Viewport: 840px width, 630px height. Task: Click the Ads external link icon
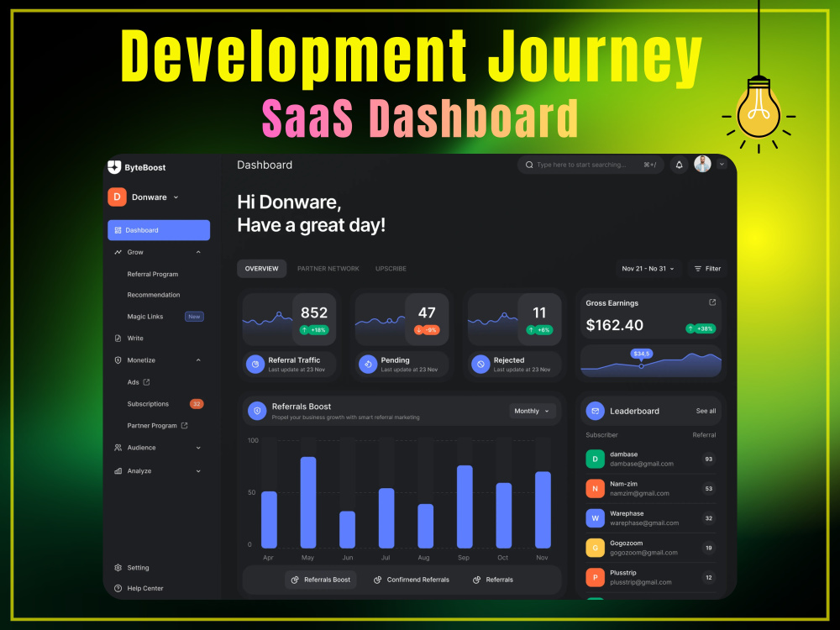(x=147, y=382)
